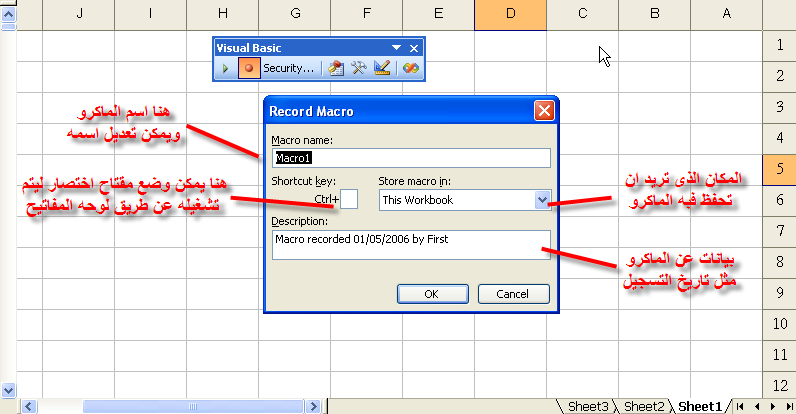Select column I header

tap(151, 15)
